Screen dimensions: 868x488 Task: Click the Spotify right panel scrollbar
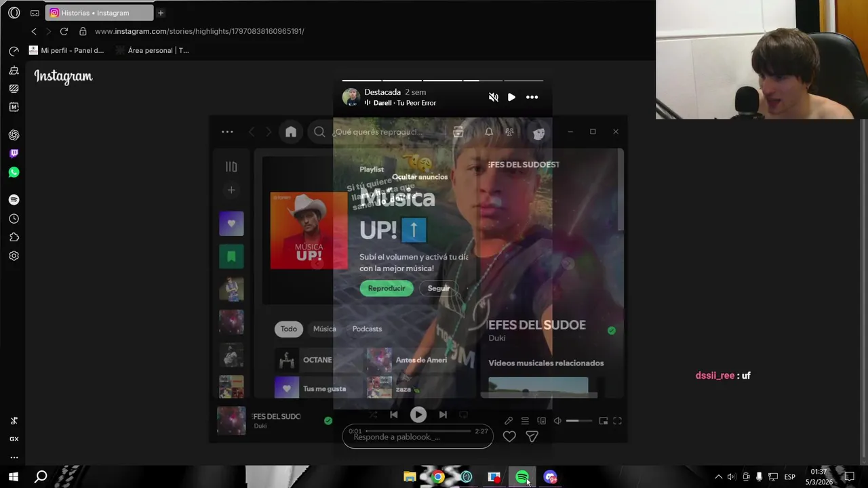pyautogui.click(x=620, y=190)
